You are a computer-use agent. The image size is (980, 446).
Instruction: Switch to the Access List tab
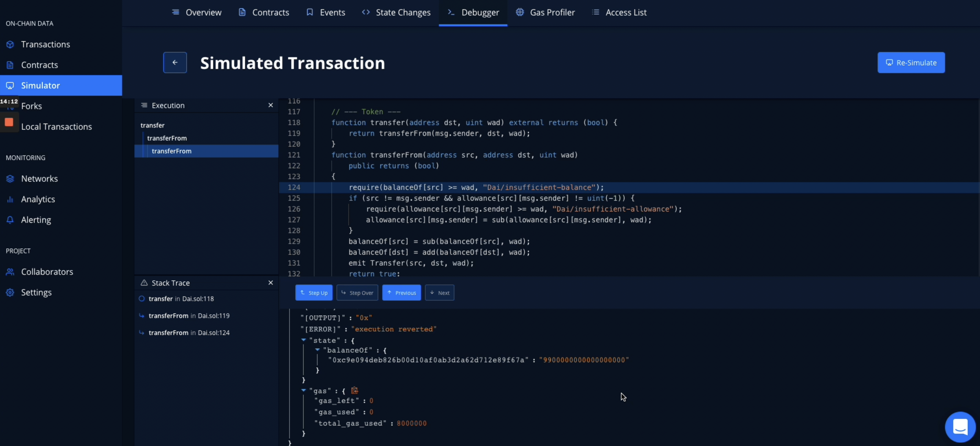tap(619, 12)
